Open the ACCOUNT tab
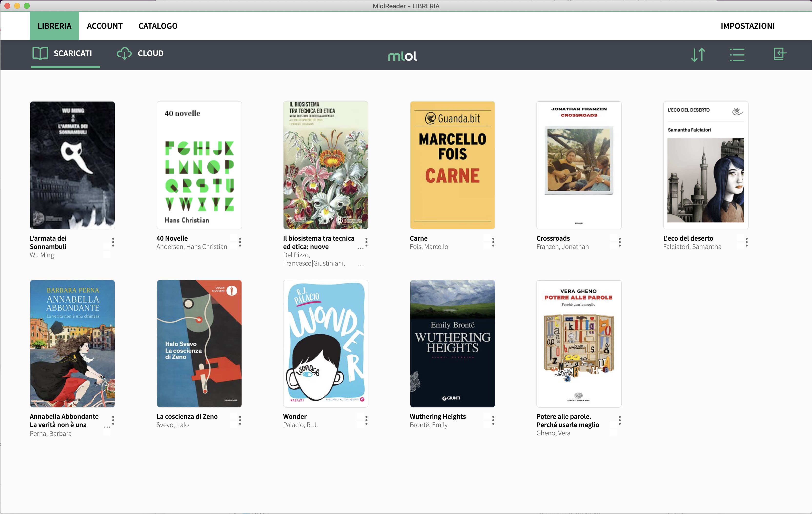The height and width of the screenshot is (514, 812). (x=104, y=26)
